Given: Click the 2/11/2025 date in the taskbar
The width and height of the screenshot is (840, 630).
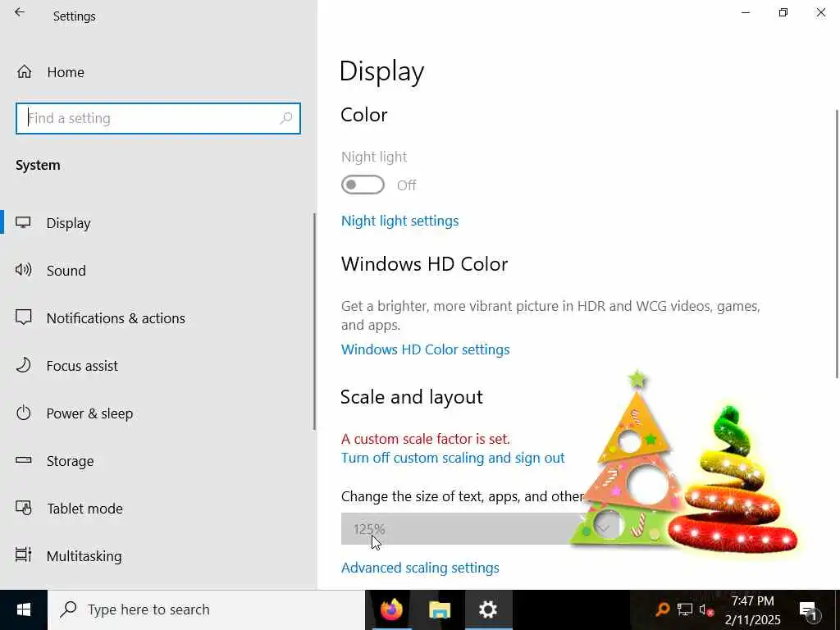Looking at the screenshot, I should pos(753,620).
